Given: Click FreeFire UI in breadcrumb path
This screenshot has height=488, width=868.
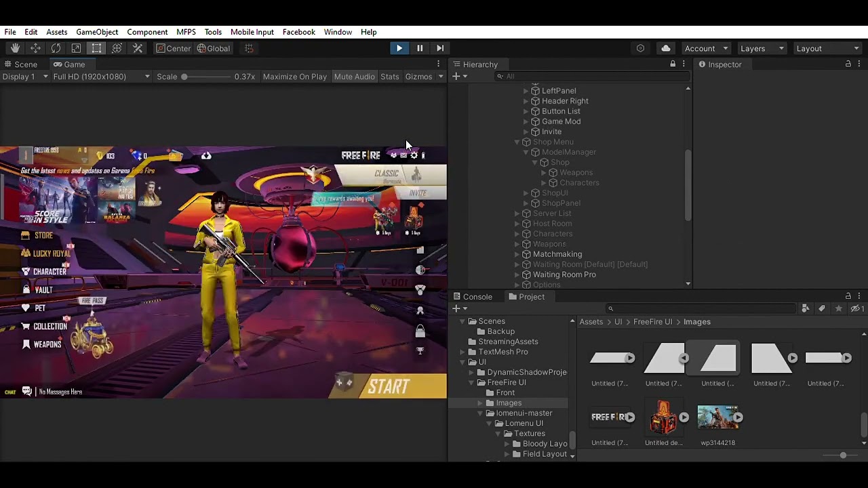Looking at the screenshot, I should pos(652,322).
